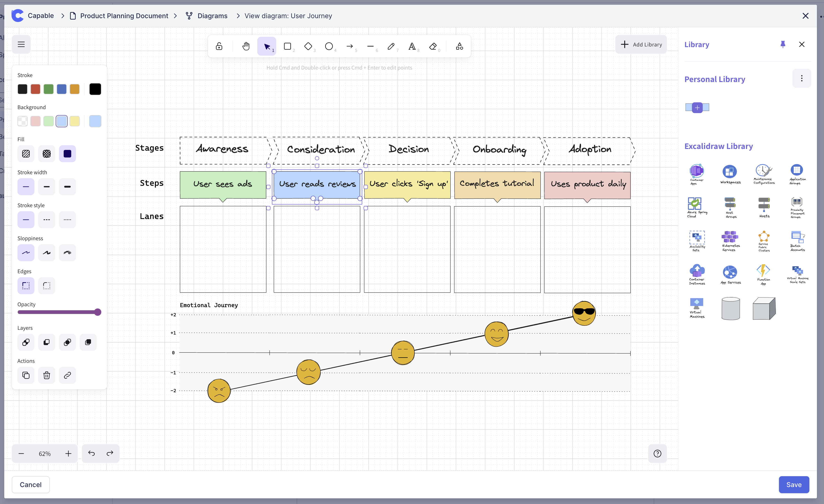Image resolution: width=824 pixels, height=504 pixels.
Task: Choose the dashed stroke style
Action: point(46,219)
